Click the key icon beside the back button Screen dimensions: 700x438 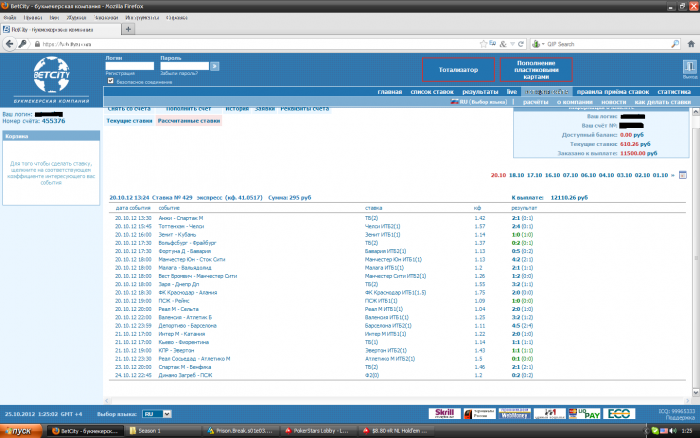22,44
